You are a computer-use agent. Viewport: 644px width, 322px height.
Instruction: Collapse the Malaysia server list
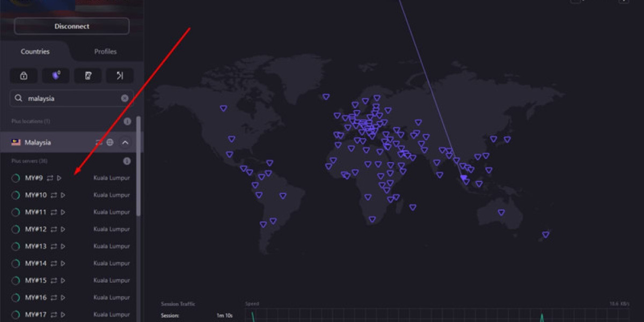click(125, 142)
